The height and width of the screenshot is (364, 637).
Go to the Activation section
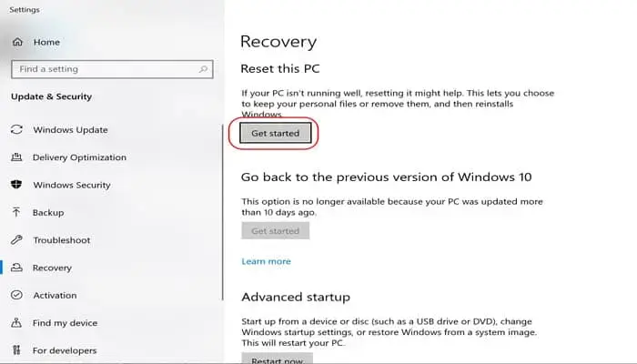pos(55,295)
